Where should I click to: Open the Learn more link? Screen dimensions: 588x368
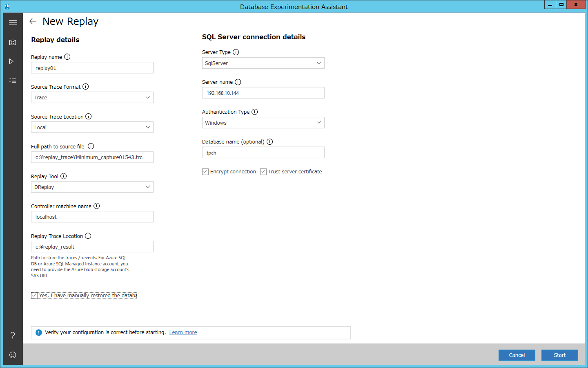[x=183, y=332]
